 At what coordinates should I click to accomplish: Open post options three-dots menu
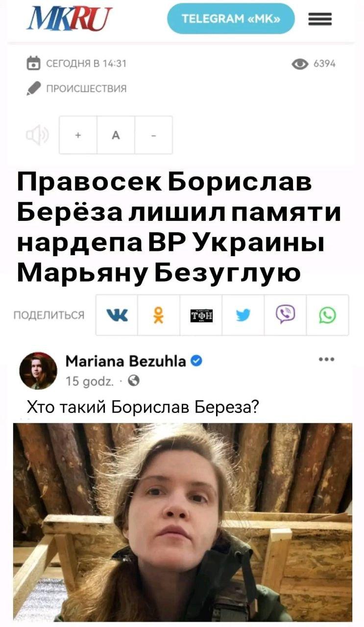tap(326, 359)
